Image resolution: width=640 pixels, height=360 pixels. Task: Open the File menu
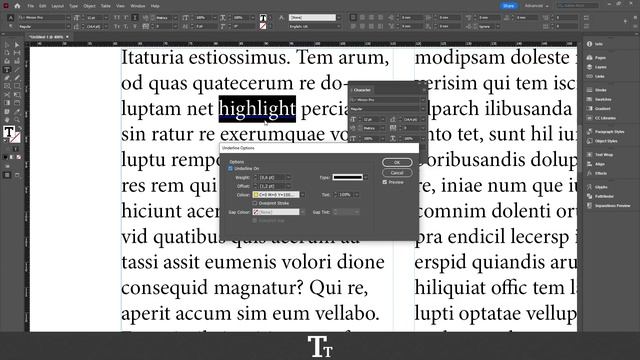click(x=31, y=6)
